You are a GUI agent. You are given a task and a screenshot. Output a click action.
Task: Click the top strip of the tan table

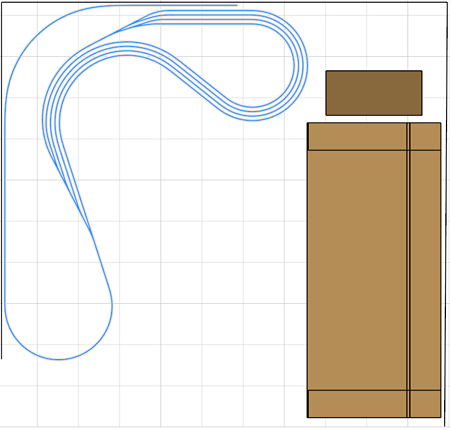point(374,137)
